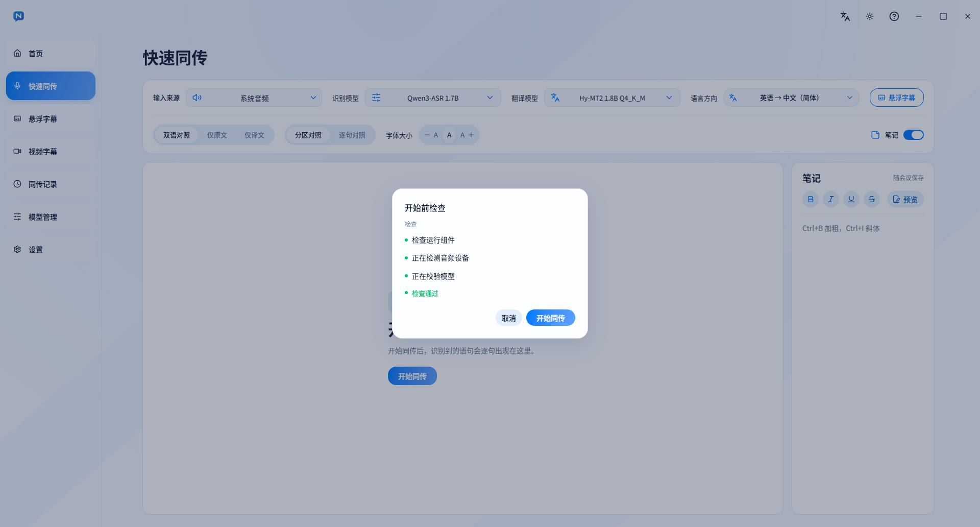Click 开始同传 in the dialog
Image resolution: width=980 pixels, height=527 pixels.
pos(551,318)
